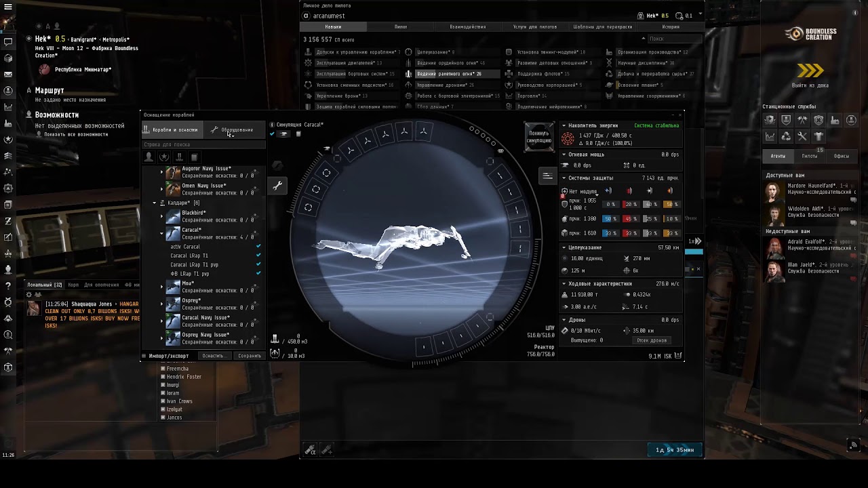This screenshot has height=488, width=868.
Task: Click the wrench icon beside the ship wheel
Action: [x=277, y=186]
